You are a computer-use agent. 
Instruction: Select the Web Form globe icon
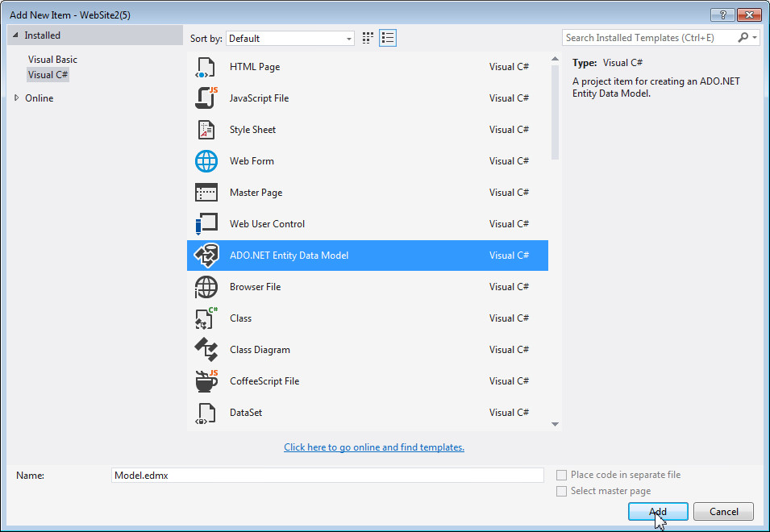(206, 160)
